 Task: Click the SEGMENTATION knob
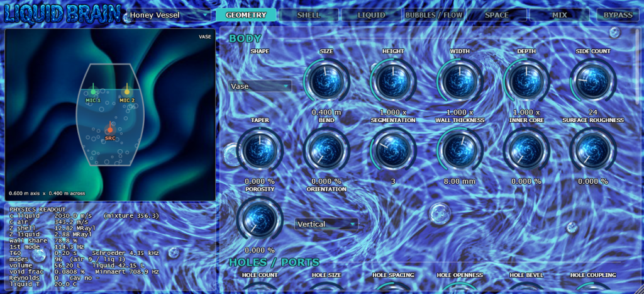click(x=393, y=150)
